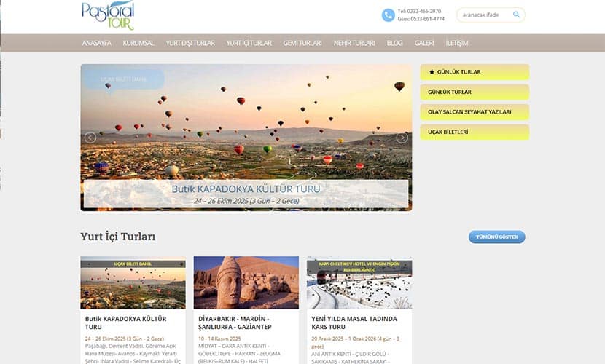Screen dimensions: 605x364
Task: Open the İLETİŞİM contact page
Action: (456, 43)
